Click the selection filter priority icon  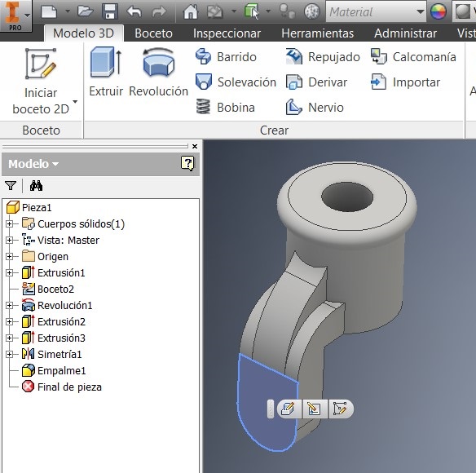252,11
